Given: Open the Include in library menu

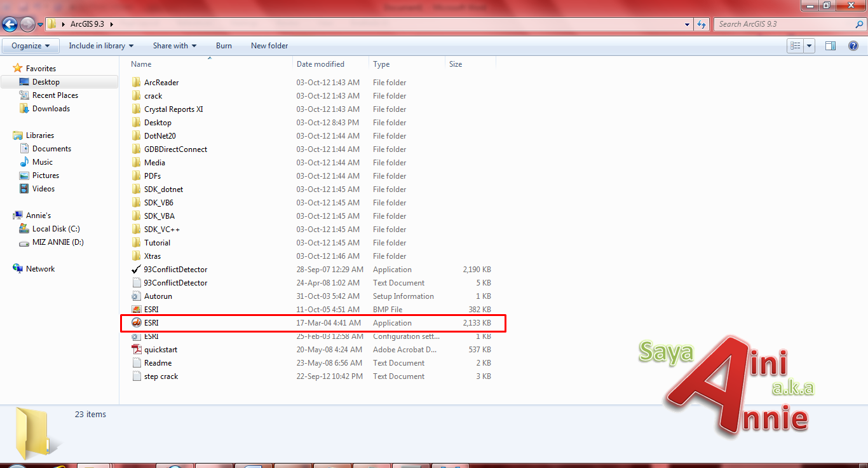Looking at the screenshot, I should (x=101, y=46).
